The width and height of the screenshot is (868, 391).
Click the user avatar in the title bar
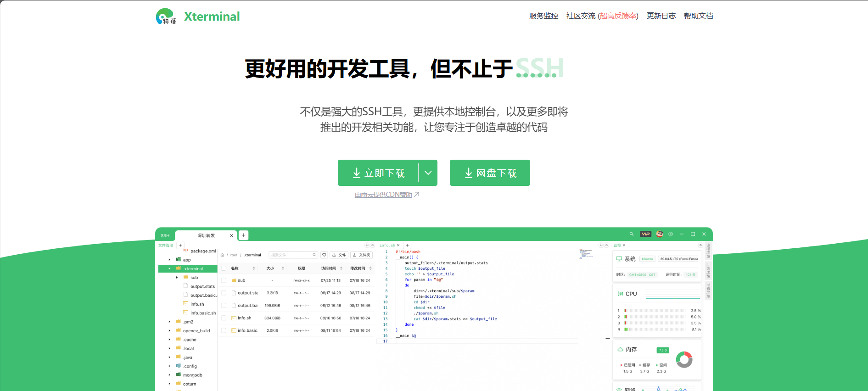(x=660, y=234)
